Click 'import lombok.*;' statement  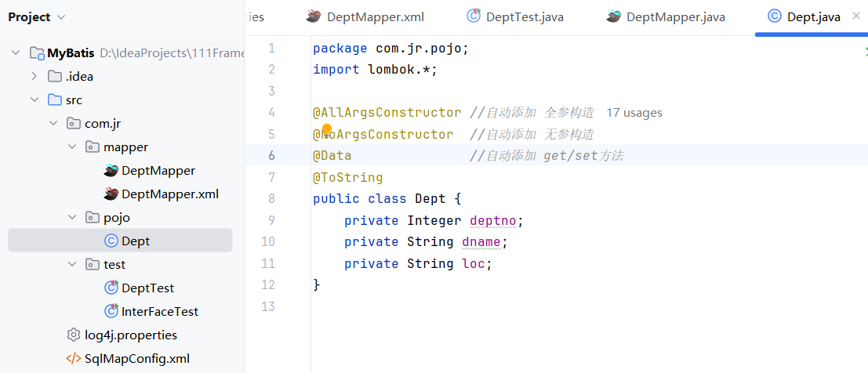(376, 70)
